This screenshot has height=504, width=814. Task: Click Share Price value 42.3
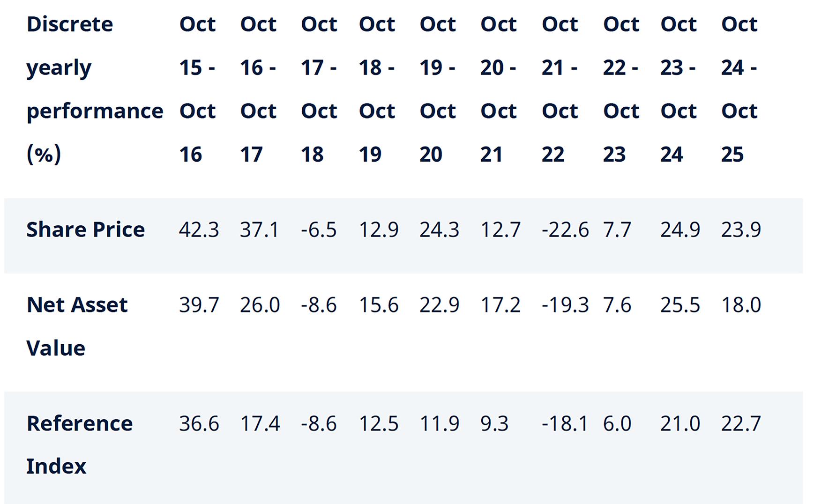(x=199, y=230)
